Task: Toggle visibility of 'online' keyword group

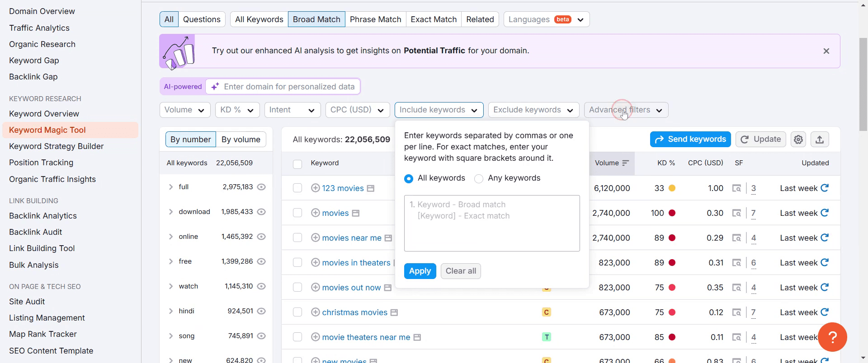Action: (x=261, y=237)
